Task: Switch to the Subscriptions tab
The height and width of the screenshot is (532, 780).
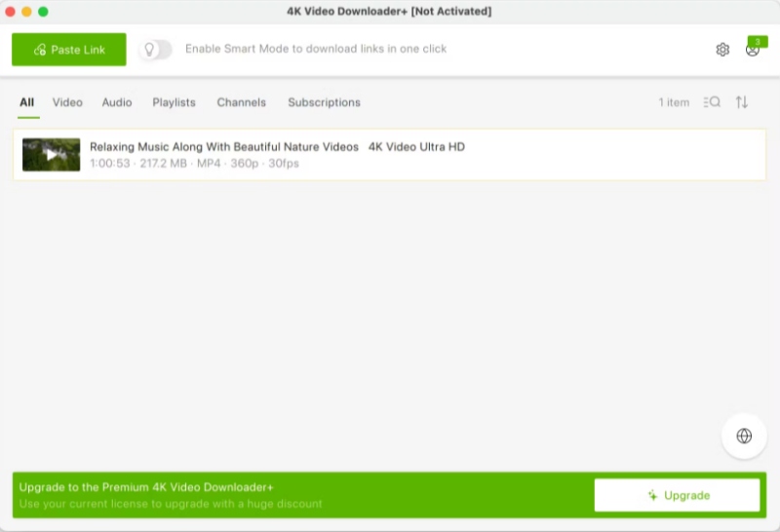Action: (325, 102)
